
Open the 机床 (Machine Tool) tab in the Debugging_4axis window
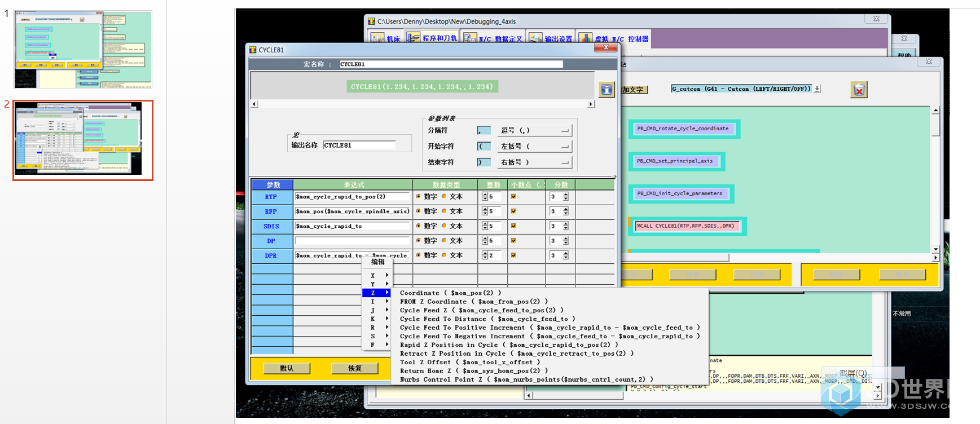385,38
